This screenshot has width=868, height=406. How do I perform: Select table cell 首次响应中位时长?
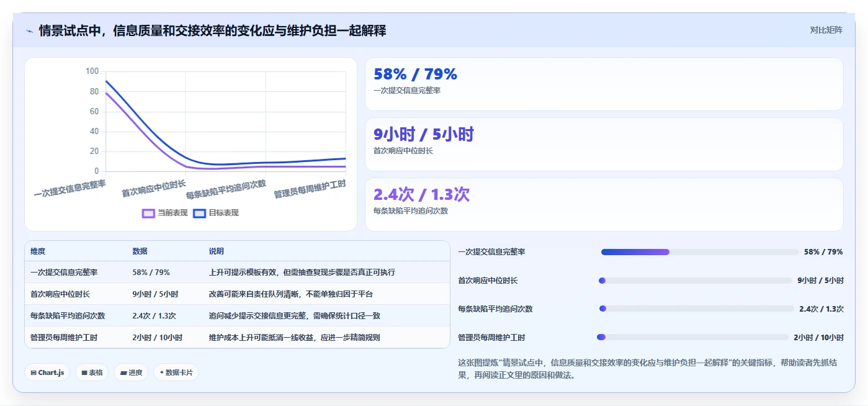point(60,294)
